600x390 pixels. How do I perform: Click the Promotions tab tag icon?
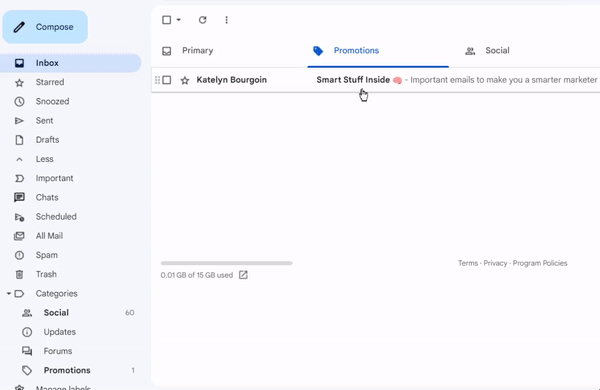click(318, 51)
